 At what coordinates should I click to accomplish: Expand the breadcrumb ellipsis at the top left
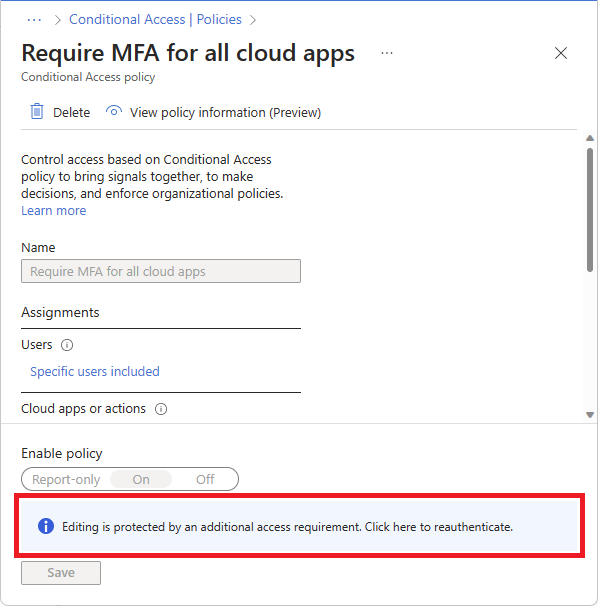pos(34,20)
